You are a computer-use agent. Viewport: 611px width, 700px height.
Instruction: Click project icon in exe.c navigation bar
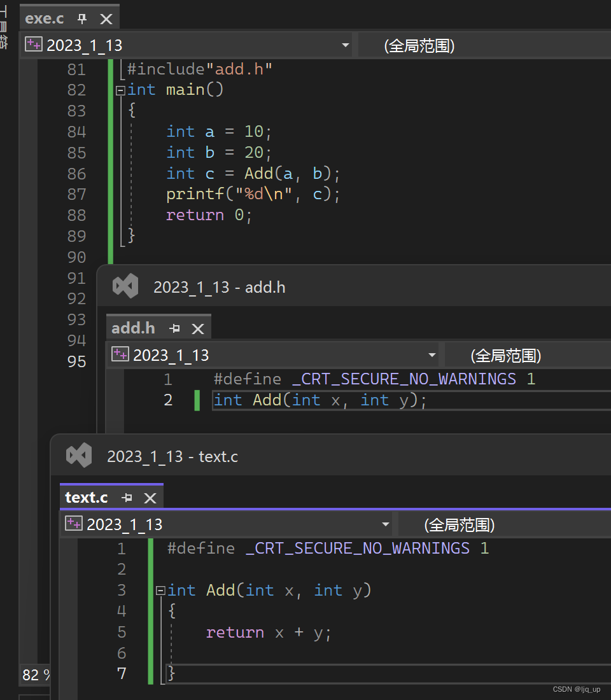34,44
